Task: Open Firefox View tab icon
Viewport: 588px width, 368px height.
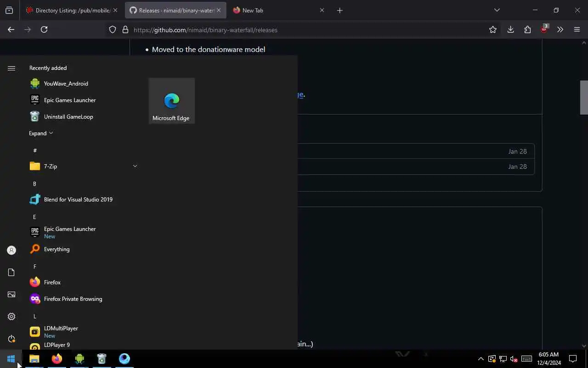Action: pos(9,10)
